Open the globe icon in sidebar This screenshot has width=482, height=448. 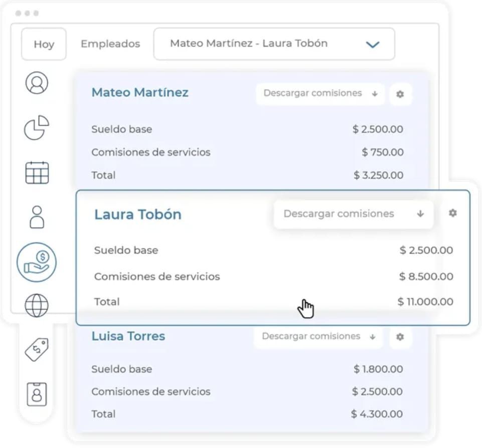point(37,306)
